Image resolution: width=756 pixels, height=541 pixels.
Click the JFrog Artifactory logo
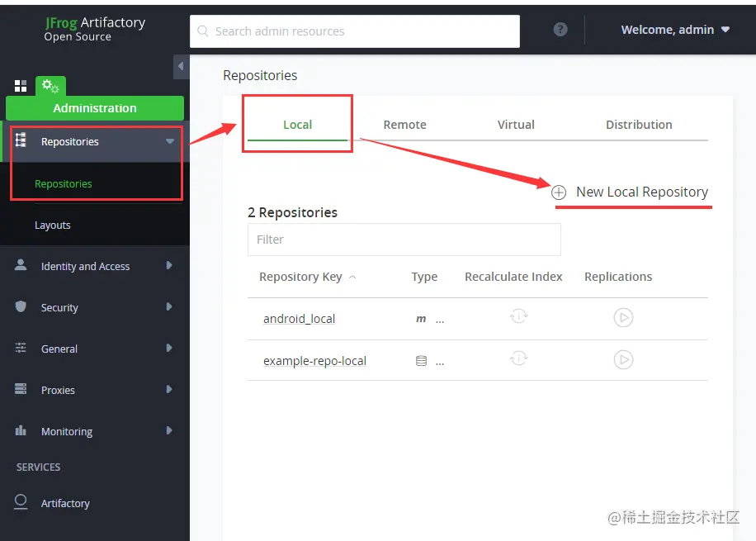(x=94, y=29)
